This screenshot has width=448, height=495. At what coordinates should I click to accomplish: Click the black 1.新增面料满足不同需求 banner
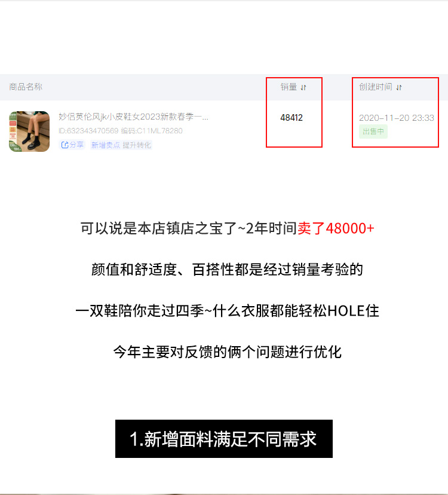point(224,438)
